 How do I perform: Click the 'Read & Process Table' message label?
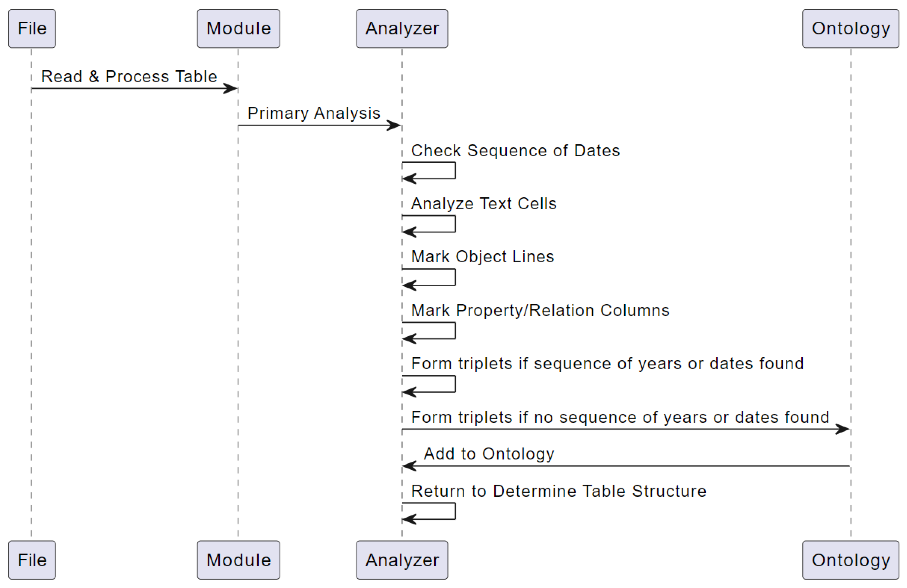(129, 77)
